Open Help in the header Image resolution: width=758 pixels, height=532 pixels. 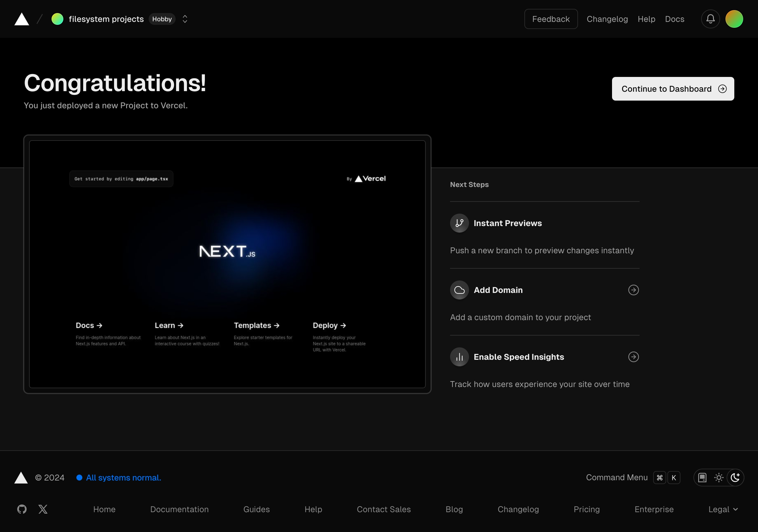click(x=646, y=19)
